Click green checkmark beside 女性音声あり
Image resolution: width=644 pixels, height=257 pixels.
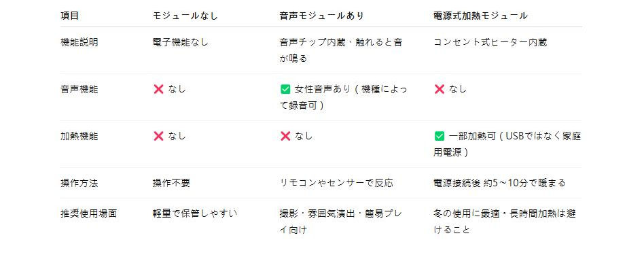click(x=285, y=89)
